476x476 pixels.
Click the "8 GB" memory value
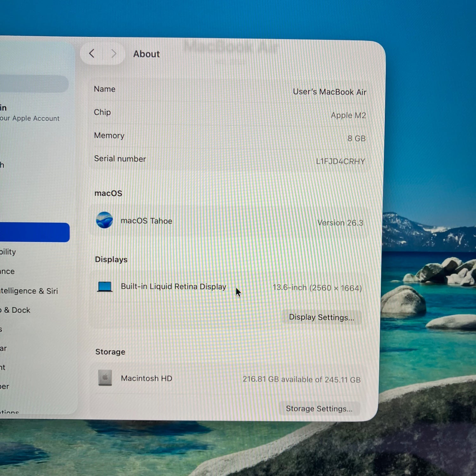coord(356,138)
